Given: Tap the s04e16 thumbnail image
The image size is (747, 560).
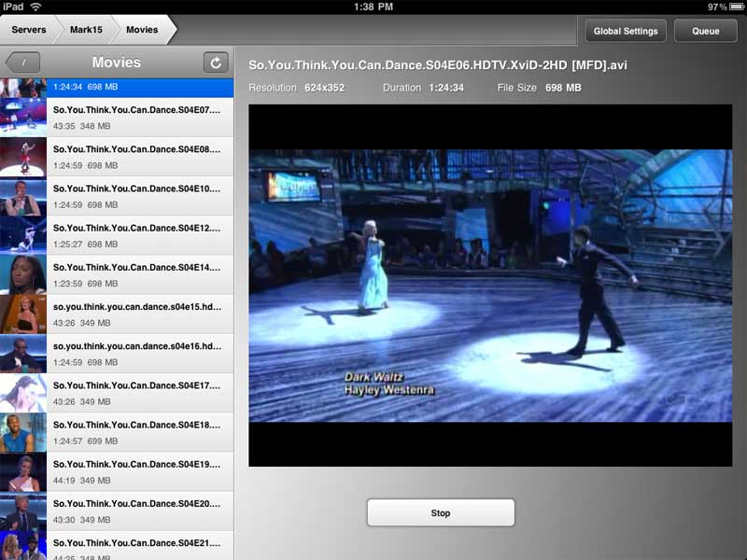Looking at the screenshot, I should [23, 354].
